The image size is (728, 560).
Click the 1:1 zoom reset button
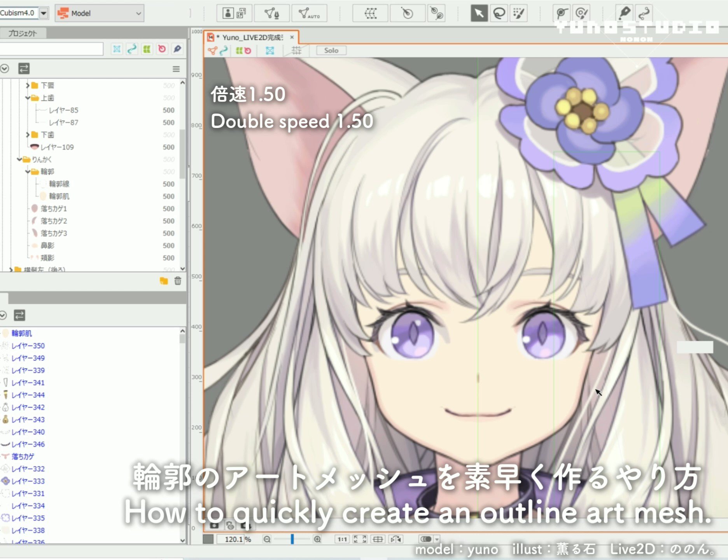[x=342, y=539]
